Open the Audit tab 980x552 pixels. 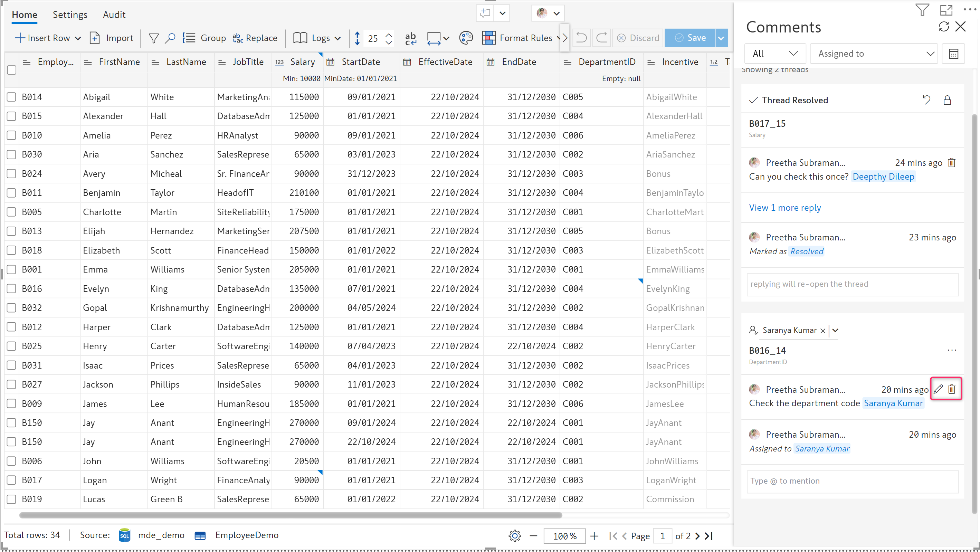tap(114, 15)
